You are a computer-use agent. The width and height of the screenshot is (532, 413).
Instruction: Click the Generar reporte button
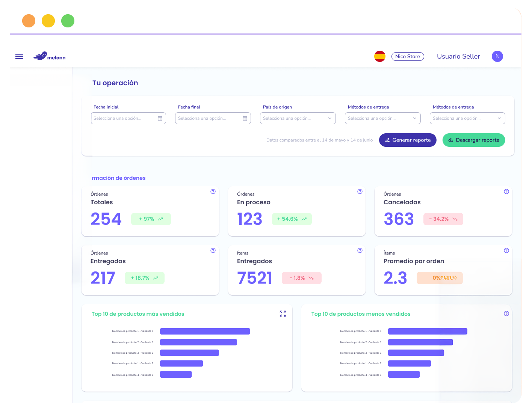point(408,140)
